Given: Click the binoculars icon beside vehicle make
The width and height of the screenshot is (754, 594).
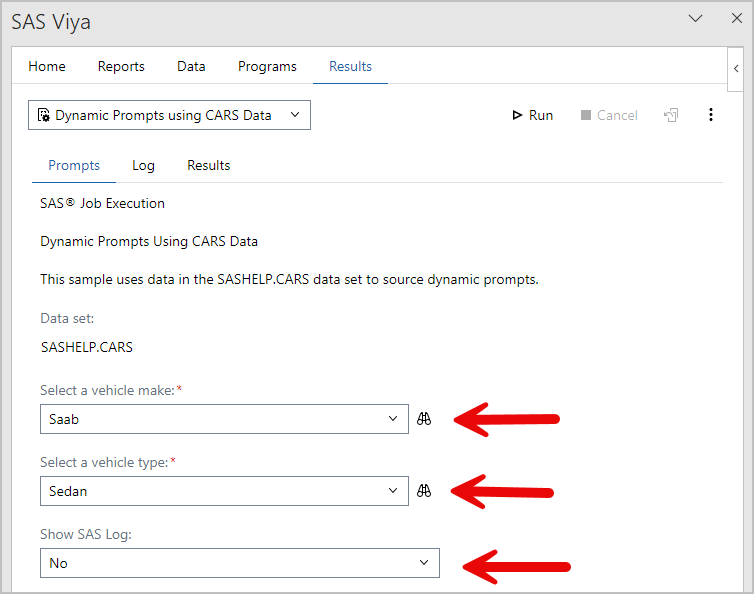Looking at the screenshot, I should pos(424,419).
